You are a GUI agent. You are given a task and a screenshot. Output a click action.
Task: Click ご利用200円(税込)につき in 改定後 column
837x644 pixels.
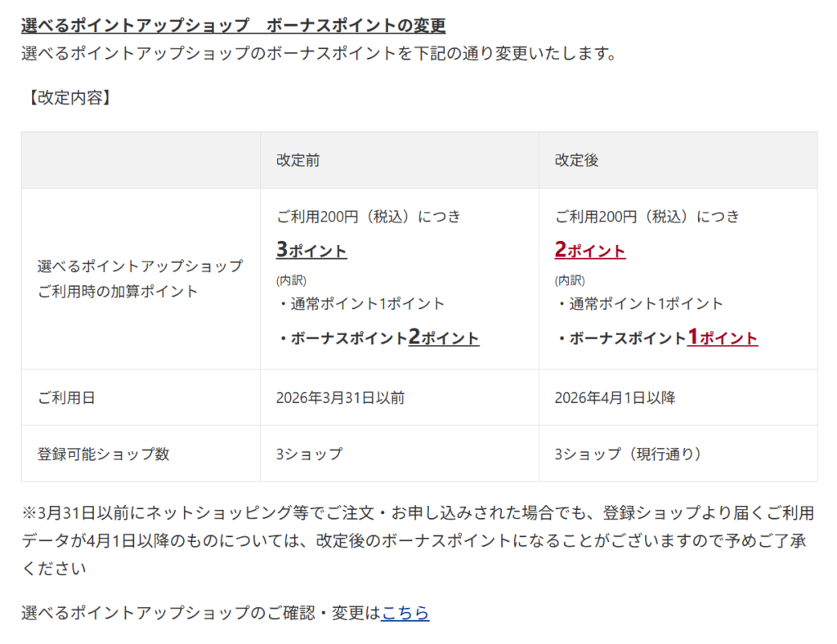[x=647, y=217]
